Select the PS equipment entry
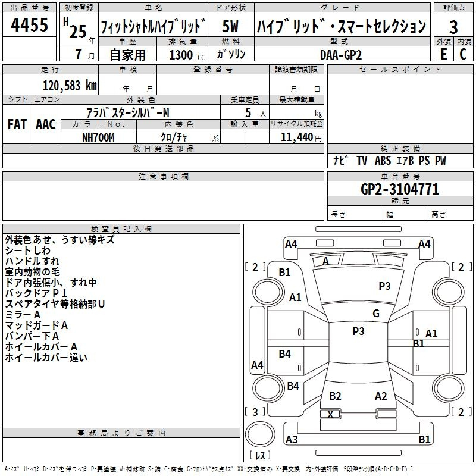Image resolution: width=476 pixels, height=476 pixels. point(424,160)
